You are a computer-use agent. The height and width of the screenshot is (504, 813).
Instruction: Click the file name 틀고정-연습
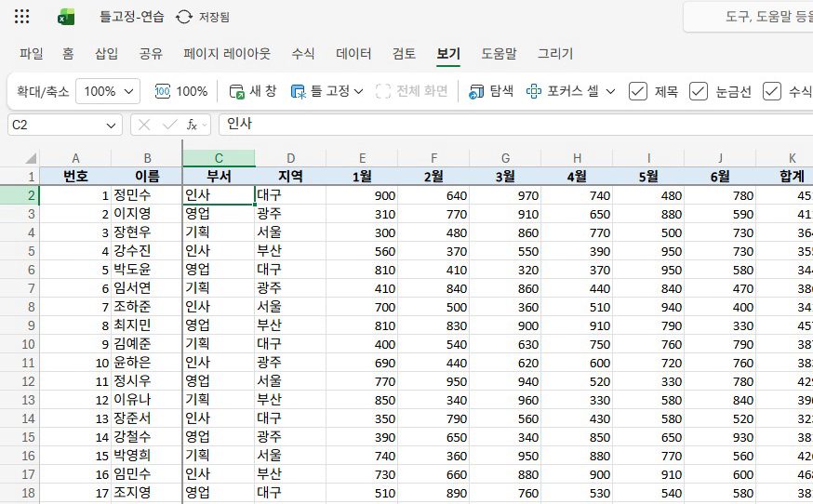(132, 17)
